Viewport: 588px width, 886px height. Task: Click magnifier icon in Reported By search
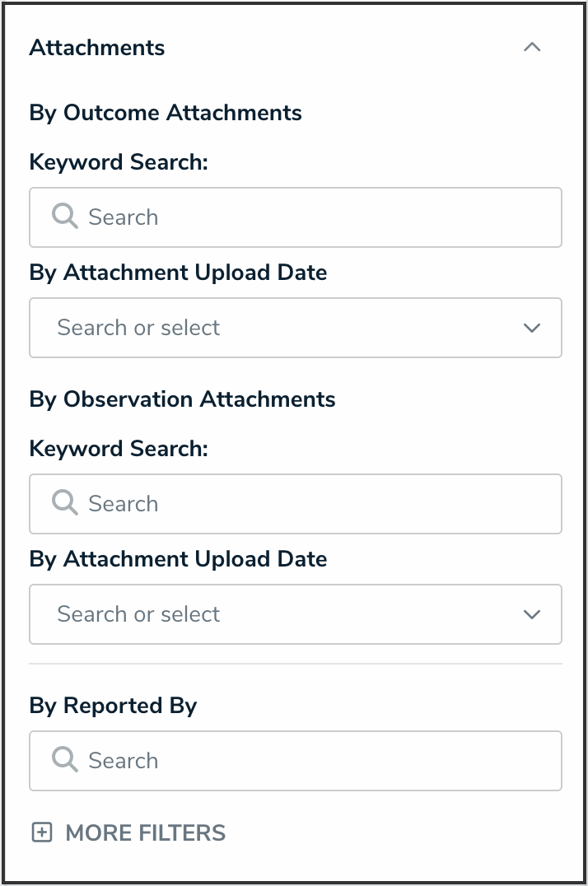tap(64, 760)
